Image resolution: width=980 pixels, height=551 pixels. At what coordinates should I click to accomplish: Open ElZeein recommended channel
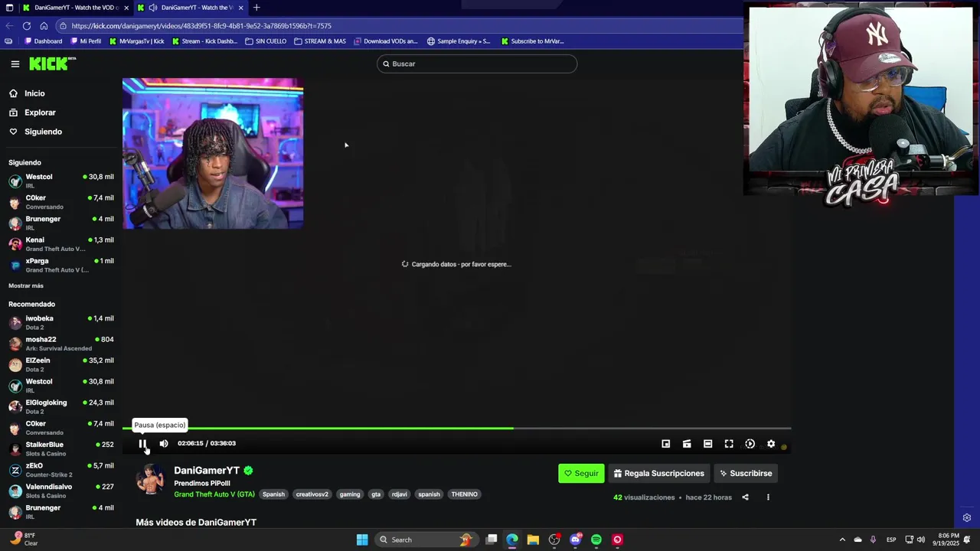(x=61, y=364)
